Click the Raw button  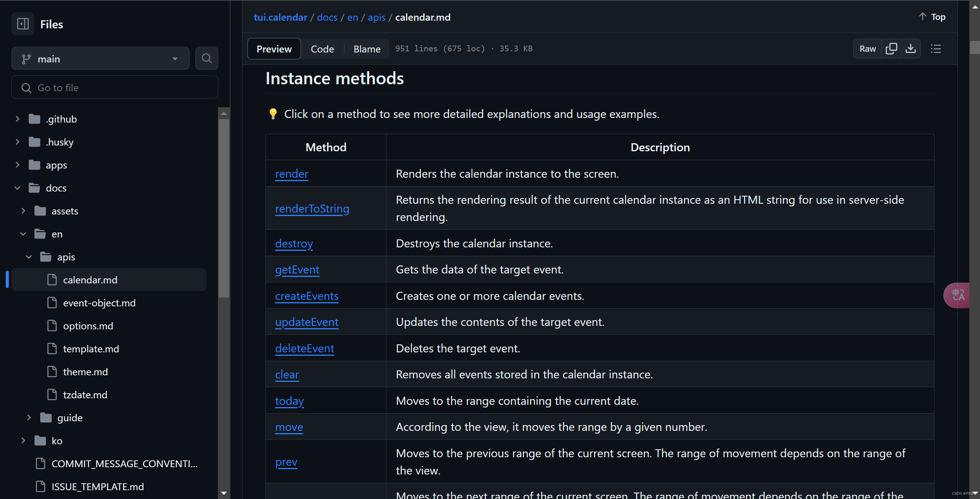tap(867, 49)
